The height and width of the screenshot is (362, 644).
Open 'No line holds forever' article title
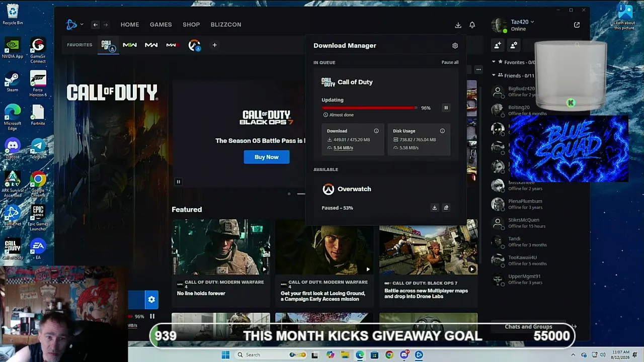coord(201,294)
